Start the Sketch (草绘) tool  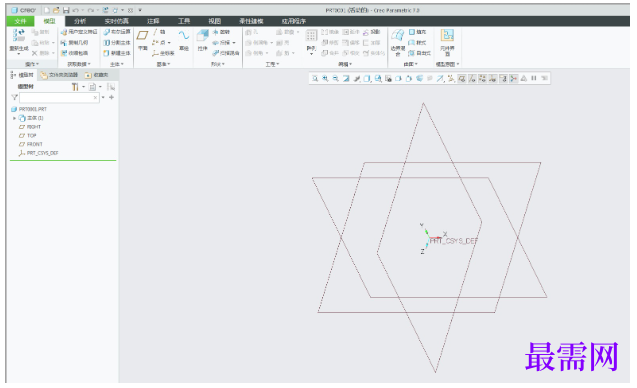(x=184, y=39)
